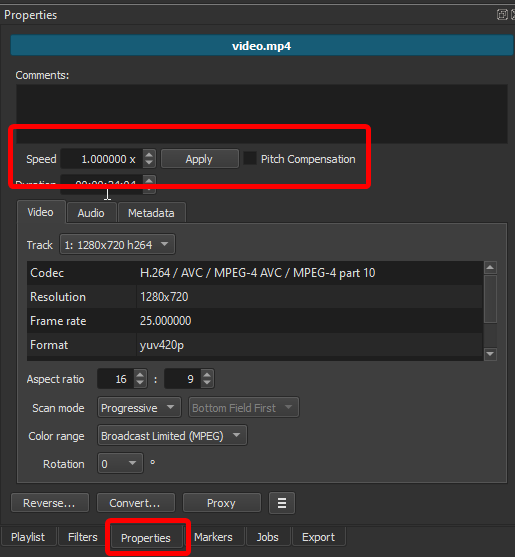This screenshot has width=515, height=557.
Task: Increase aspect ratio width value 16
Action: pos(140,374)
